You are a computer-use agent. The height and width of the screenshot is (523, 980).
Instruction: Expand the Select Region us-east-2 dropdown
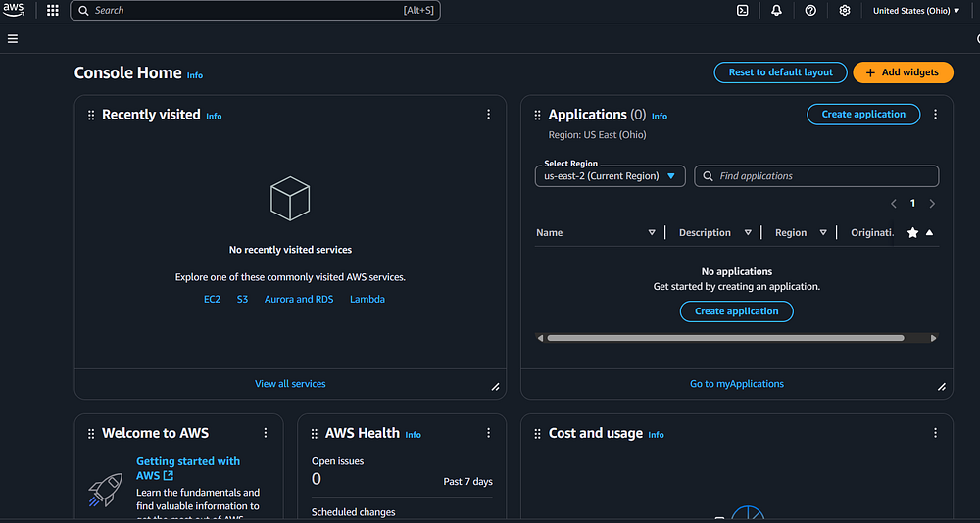611,176
